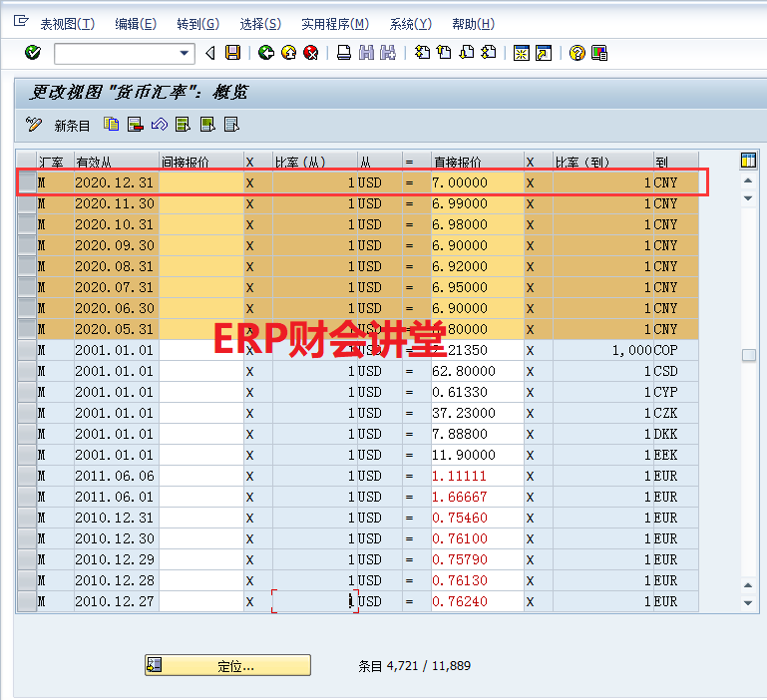This screenshot has width=767, height=700.
Task: Click the Save floppy disk icon
Action: [232, 53]
